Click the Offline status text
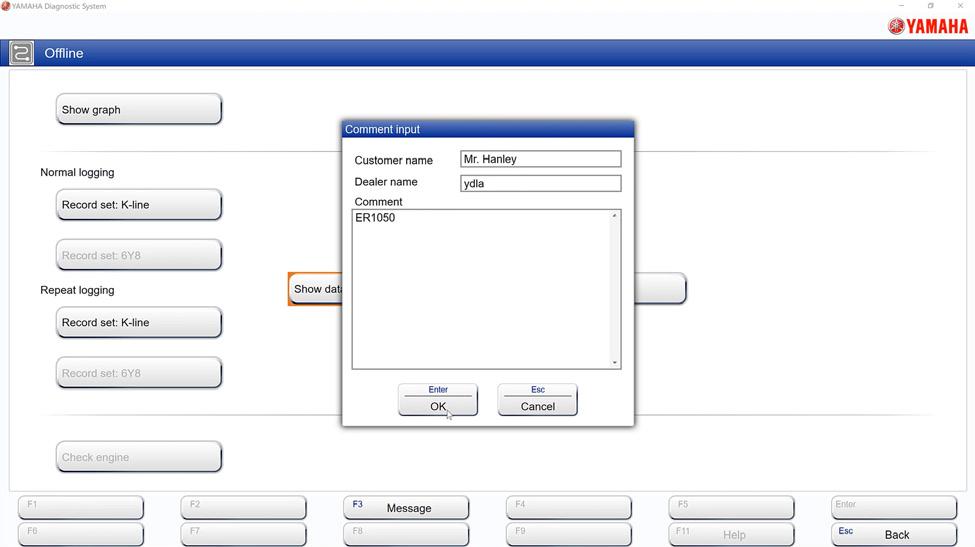 coord(63,53)
